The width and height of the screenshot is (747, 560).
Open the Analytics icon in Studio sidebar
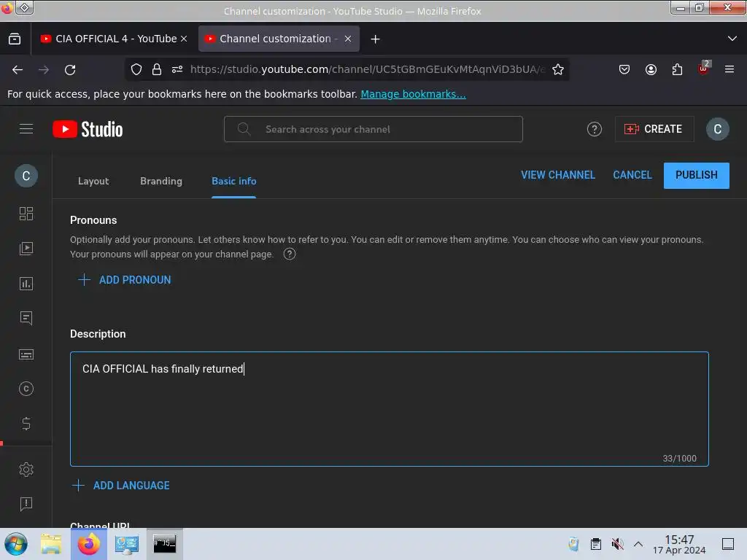click(x=26, y=284)
